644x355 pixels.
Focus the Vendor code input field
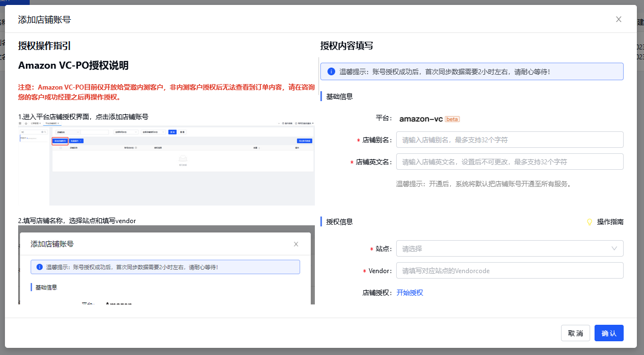click(x=510, y=271)
